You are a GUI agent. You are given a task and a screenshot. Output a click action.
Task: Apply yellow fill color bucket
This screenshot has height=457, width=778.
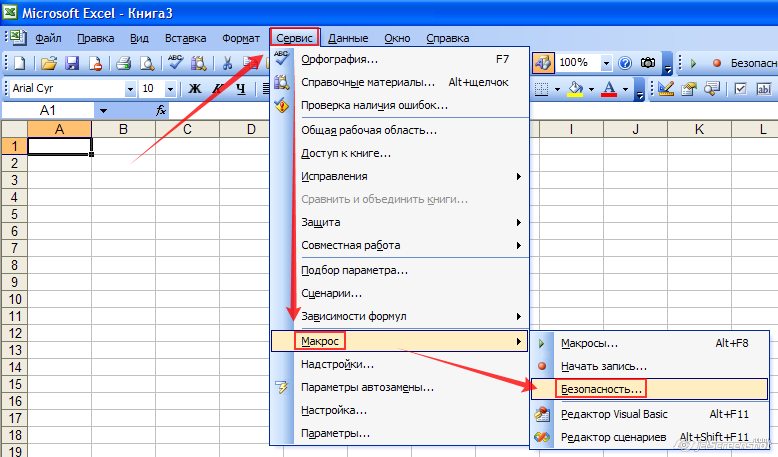(x=576, y=89)
